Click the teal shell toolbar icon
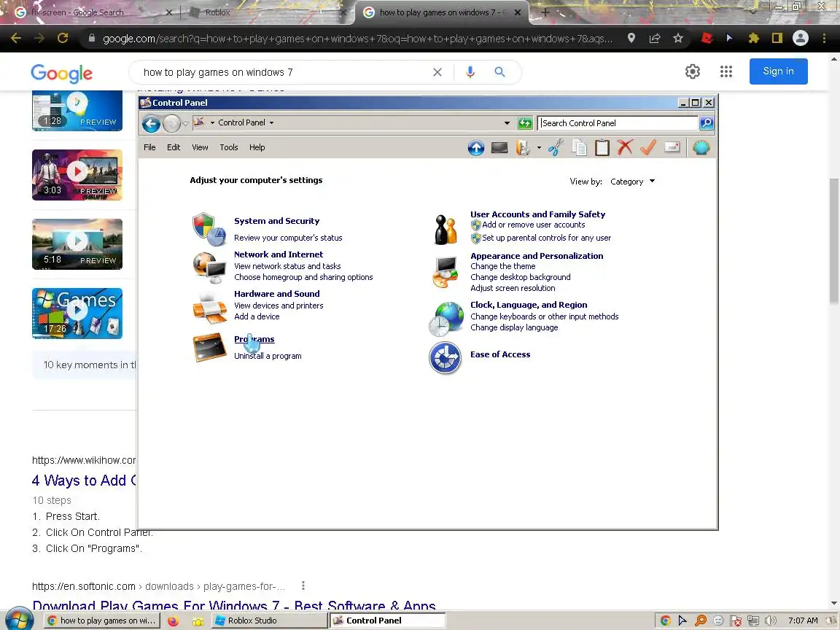The image size is (840, 630). pyautogui.click(x=701, y=147)
